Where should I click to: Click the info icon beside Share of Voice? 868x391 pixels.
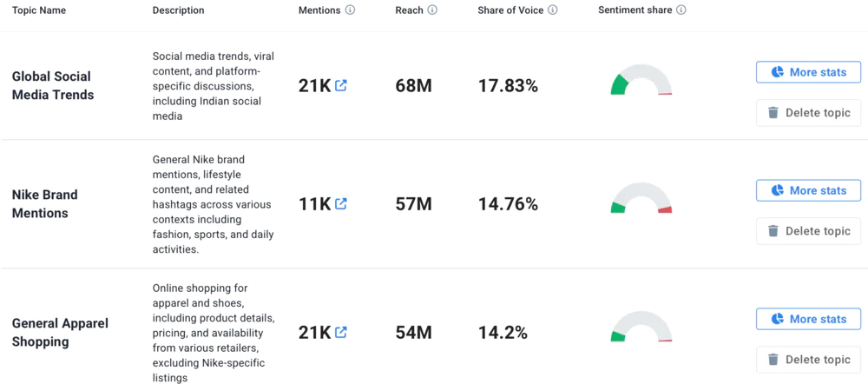click(x=553, y=10)
